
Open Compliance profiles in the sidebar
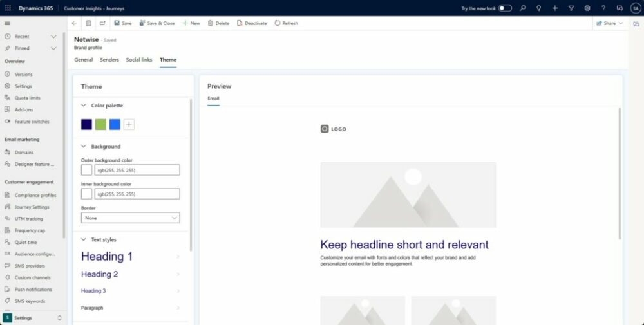(x=35, y=195)
